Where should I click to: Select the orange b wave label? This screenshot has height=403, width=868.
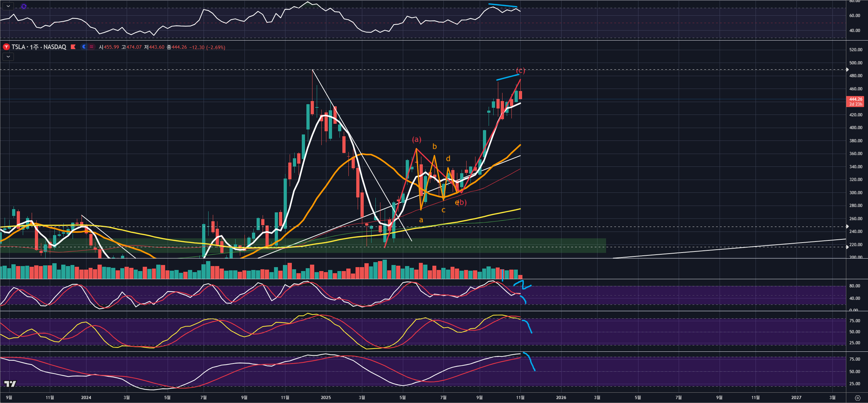pyautogui.click(x=435, y=147)
